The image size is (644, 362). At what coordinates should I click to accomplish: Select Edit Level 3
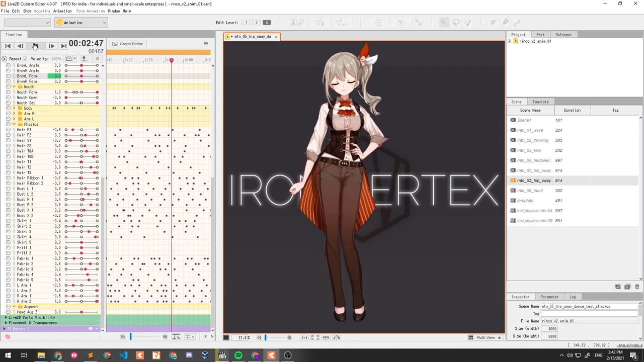267,23
